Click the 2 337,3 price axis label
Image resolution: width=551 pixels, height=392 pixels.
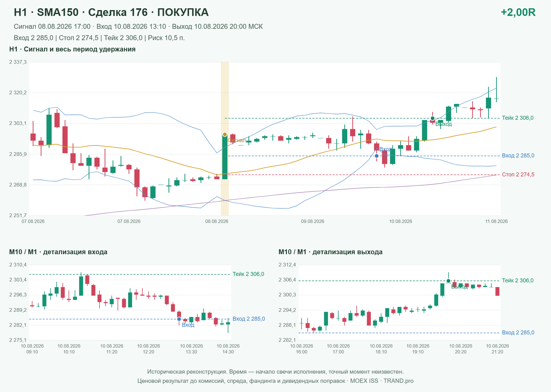point(18,62)
